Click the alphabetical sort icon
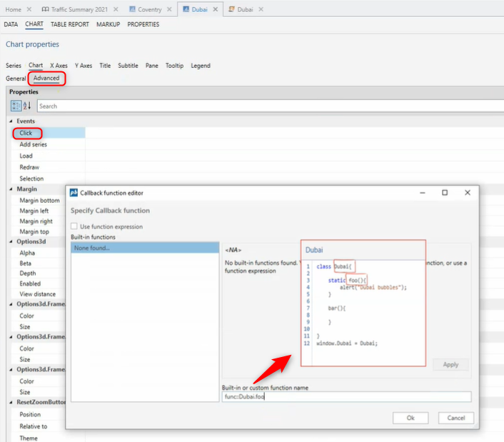This screenshot has height=442, width=504. [x=27, y=106]
